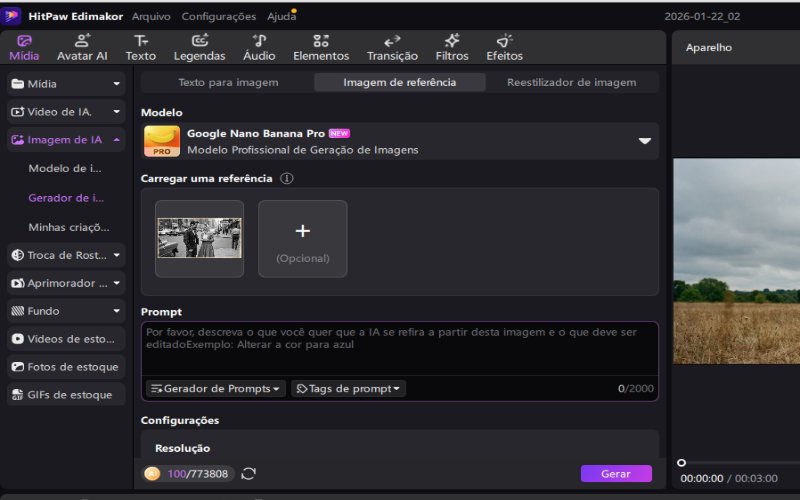This screenshot has width=800, height=500.
Task: Open the Efeitos effects panel
Action: point(504,47)
